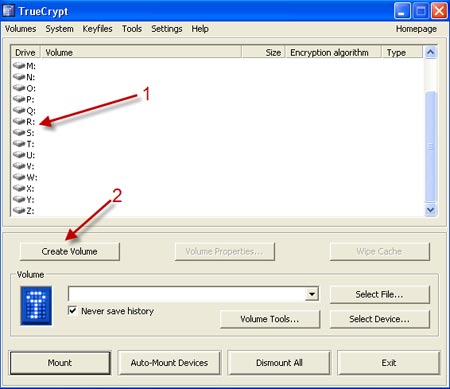
Task: Click the drive icon next to Z:
Action: pos(19,210)
